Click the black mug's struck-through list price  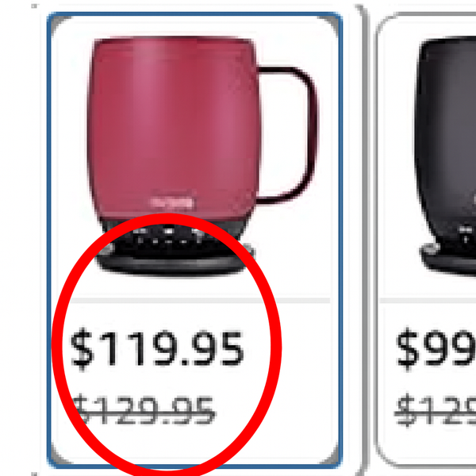coord(436,410)
